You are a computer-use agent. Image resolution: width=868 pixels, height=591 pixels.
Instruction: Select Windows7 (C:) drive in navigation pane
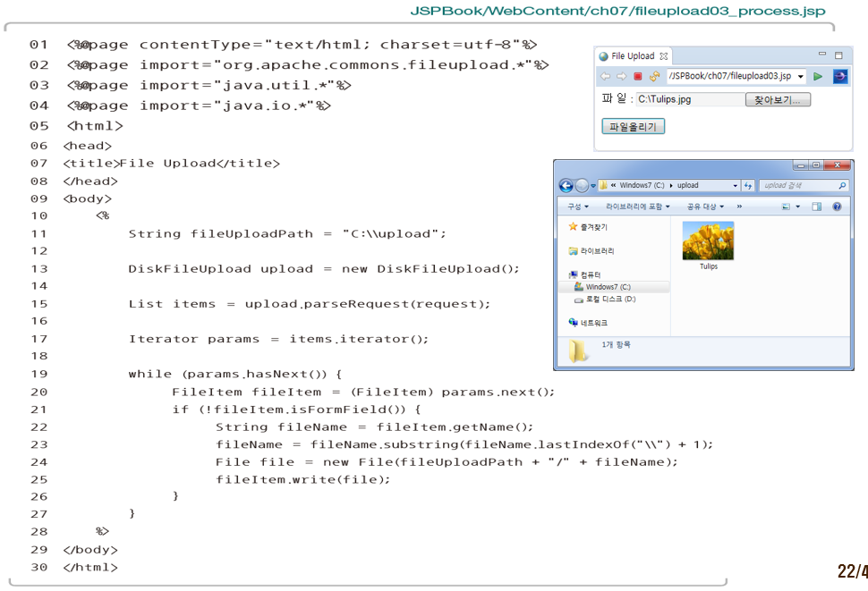pos(608,287)
